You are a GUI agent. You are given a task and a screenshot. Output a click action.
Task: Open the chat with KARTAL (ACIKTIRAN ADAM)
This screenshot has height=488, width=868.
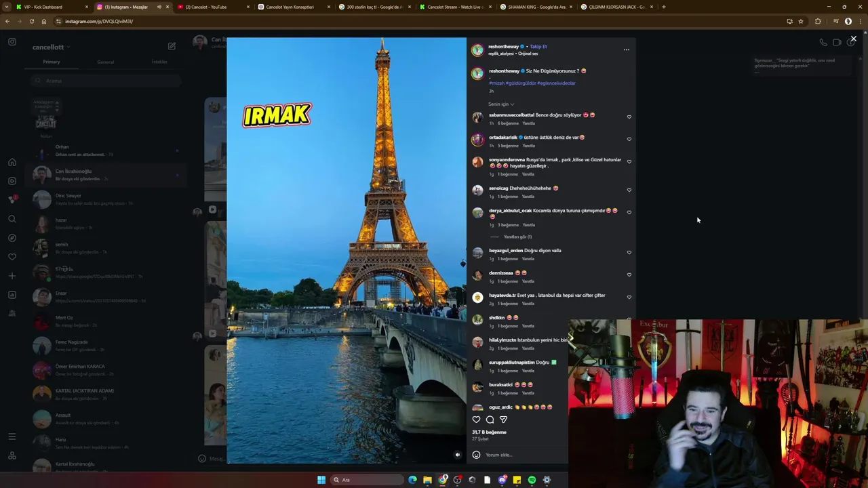point(106,394)
